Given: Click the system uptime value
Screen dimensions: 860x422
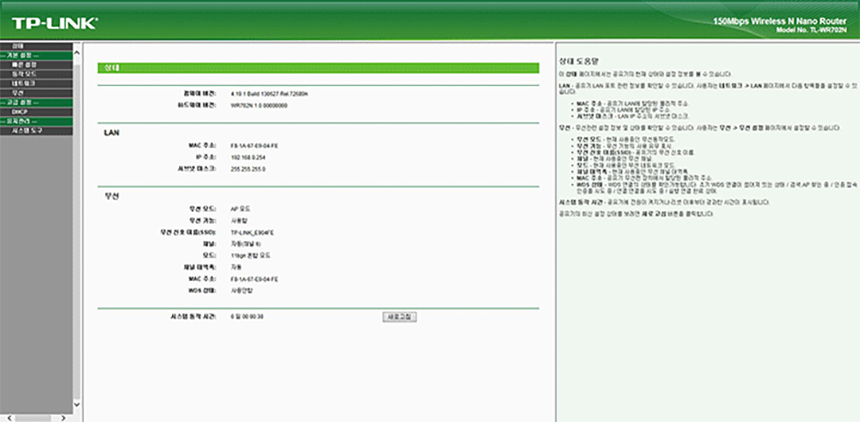Looking at the screenshot, I should click(x=247, y=317).
